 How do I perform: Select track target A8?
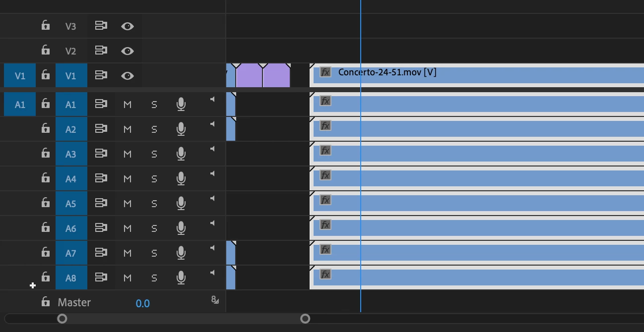pyautogui.click(x=71, y=278)
